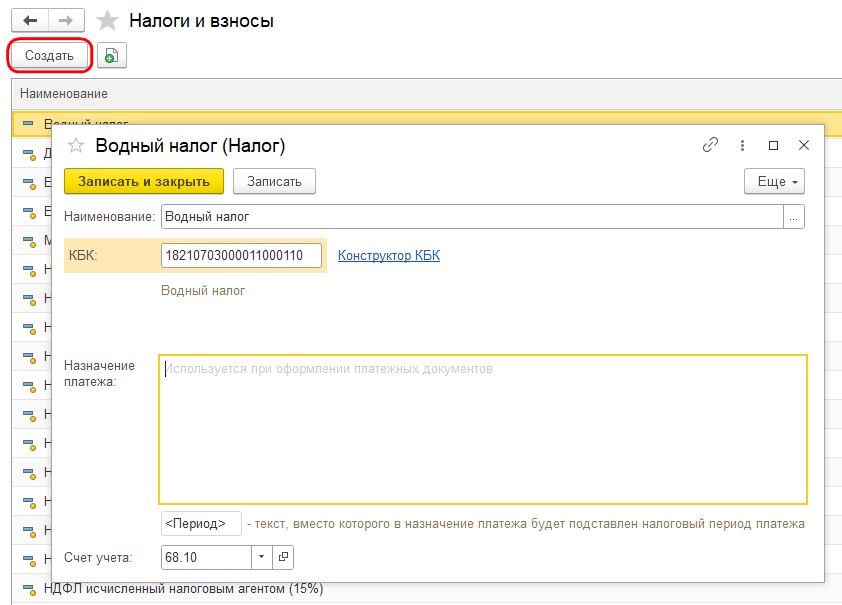Copy link to Водный налог via chain icon
The width and height of the screenshot is (842, 605).
710,145
